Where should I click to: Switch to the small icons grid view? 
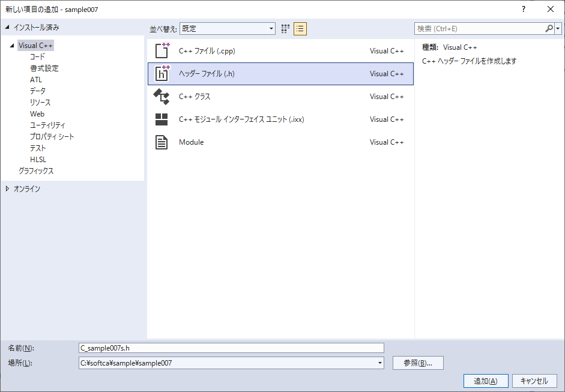286,29
